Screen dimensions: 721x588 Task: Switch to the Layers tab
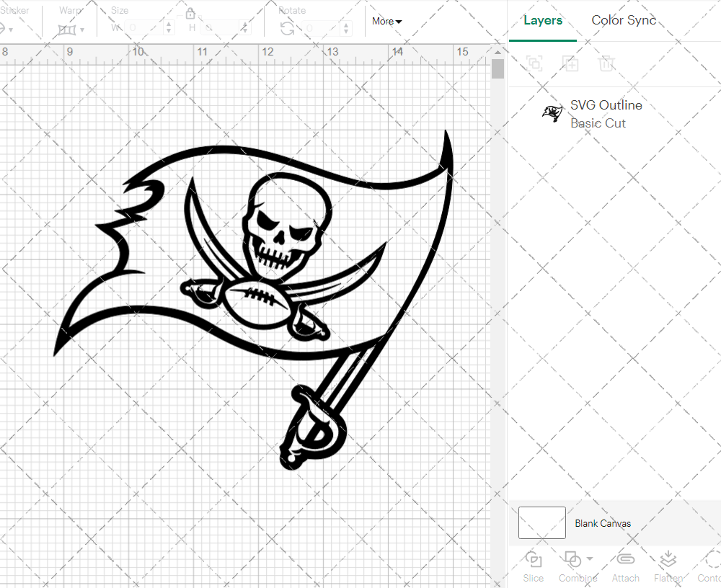click(x=543, y=20)
